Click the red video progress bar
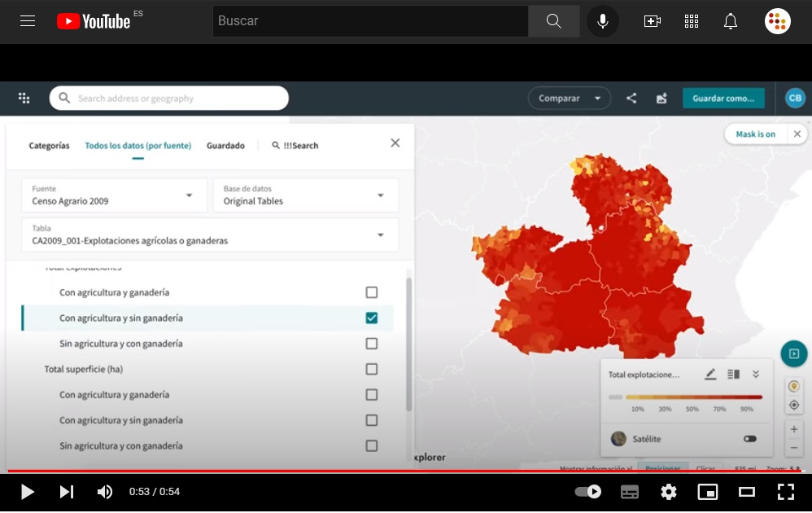The width and height of the screenshot is (812, 513). pos(405,471)
